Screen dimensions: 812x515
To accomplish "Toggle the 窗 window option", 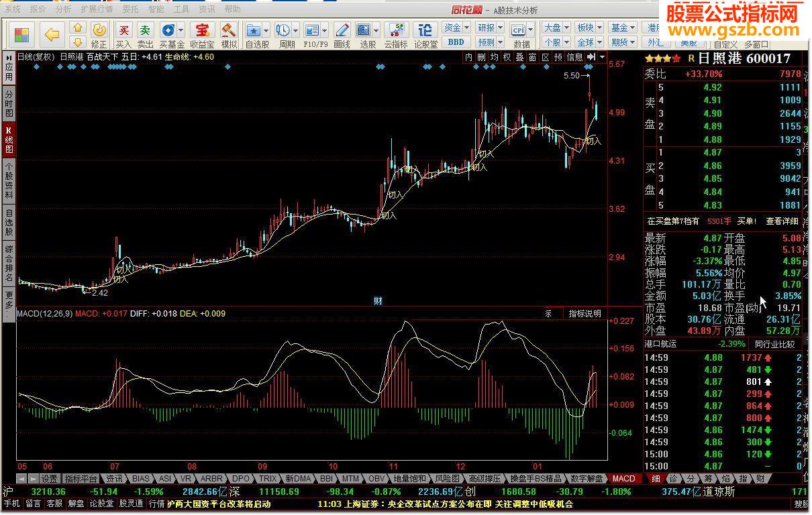I will [x=532, y=57].
